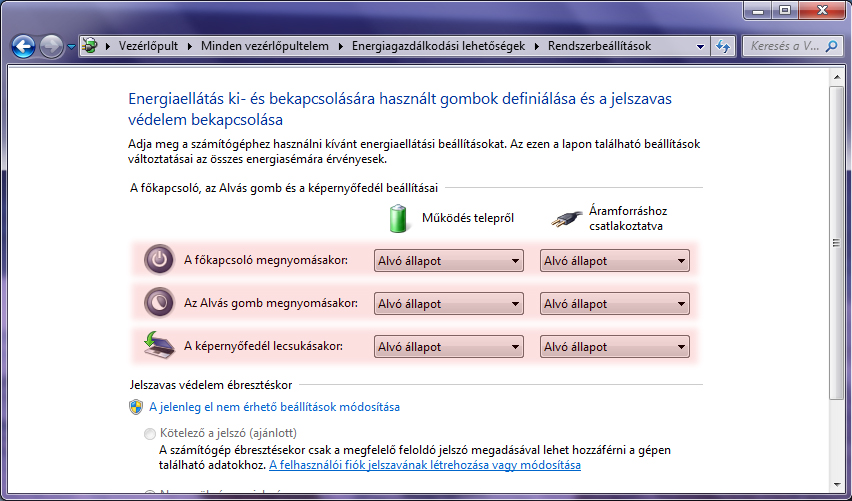The height and width of the screenshot is (501, 852).
Task: Click the green battery icon
Action: coord(399,217)
